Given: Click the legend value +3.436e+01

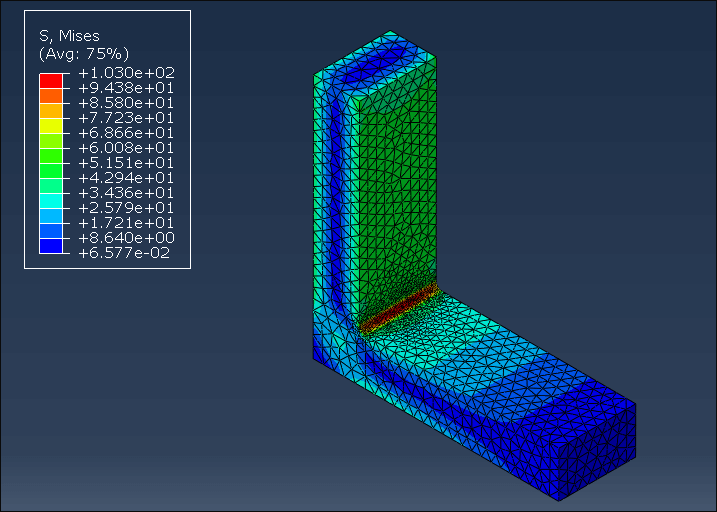Looking at the screenshot, I should click(127, 193).
